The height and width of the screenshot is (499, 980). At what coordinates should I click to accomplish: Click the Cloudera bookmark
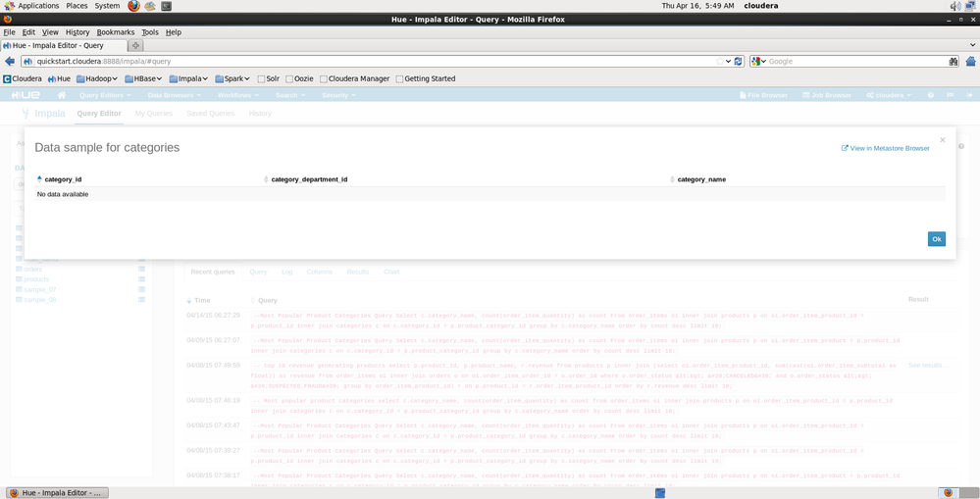[x=23, y=78]
